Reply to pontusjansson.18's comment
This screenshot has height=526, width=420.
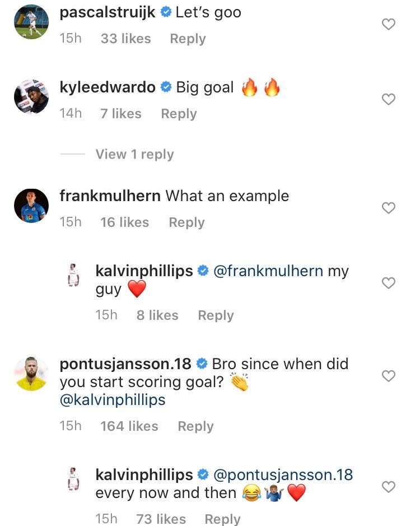195,426
